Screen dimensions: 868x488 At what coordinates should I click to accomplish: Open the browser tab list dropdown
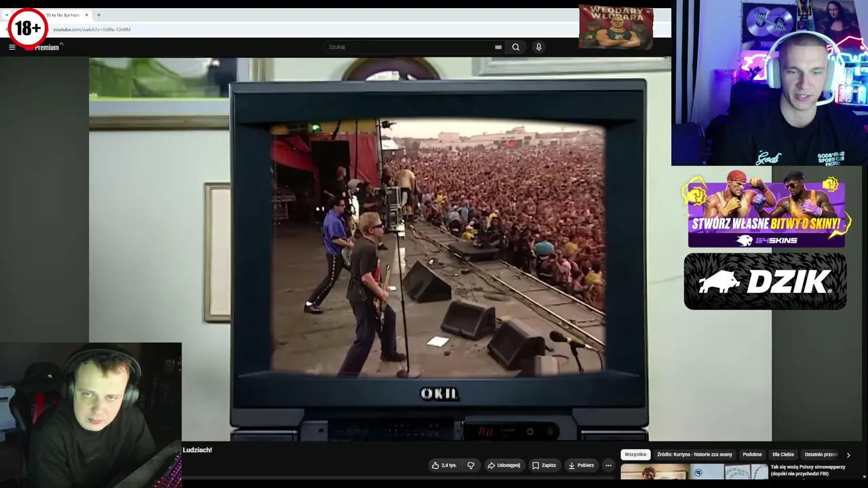click(x=6, y=15)
